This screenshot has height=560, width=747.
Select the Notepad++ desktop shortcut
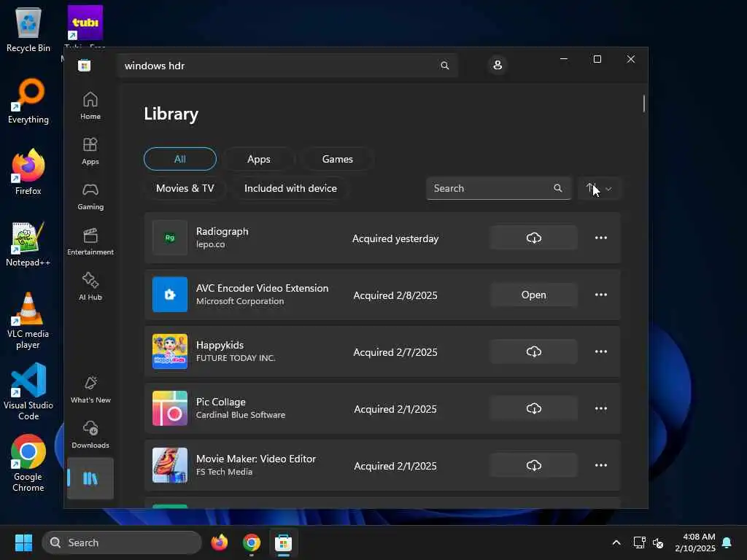click(28, 244)
